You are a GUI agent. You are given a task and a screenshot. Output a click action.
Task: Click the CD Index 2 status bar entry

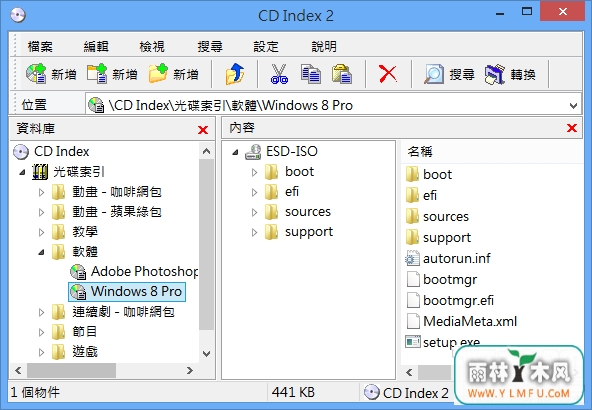[406, 393]
